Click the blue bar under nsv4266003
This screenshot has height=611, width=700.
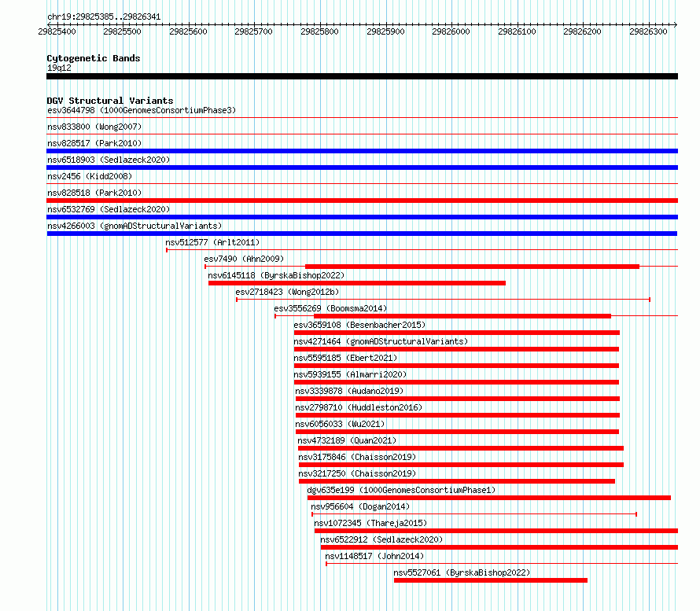point(362,234)
